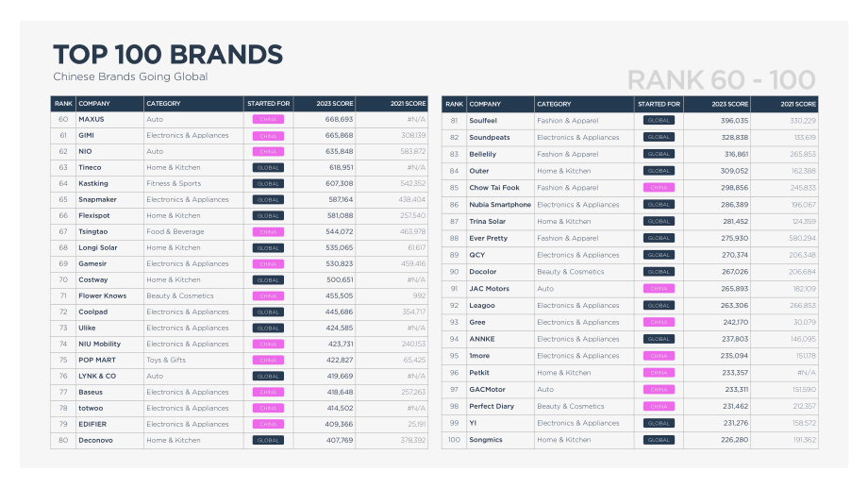
Task: Click the 2023 SCORE header in right table
Action: (729, 104)
